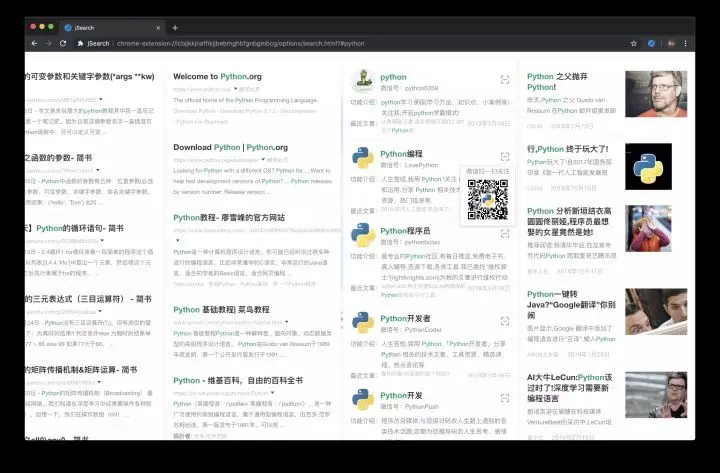Open '之函数的参数- 简书' search result
This screenshot has height=473, width=720.
pos(58,158)
